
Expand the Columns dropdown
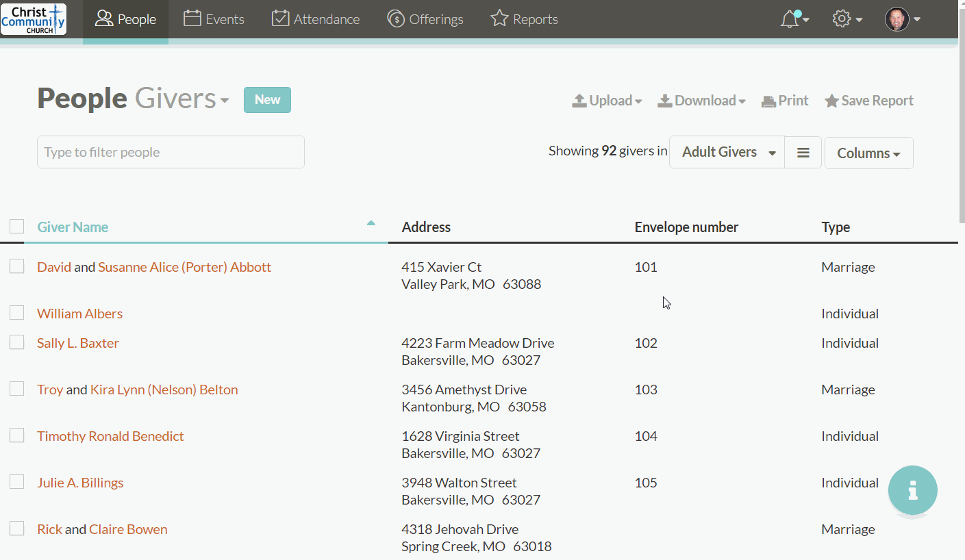868,153
